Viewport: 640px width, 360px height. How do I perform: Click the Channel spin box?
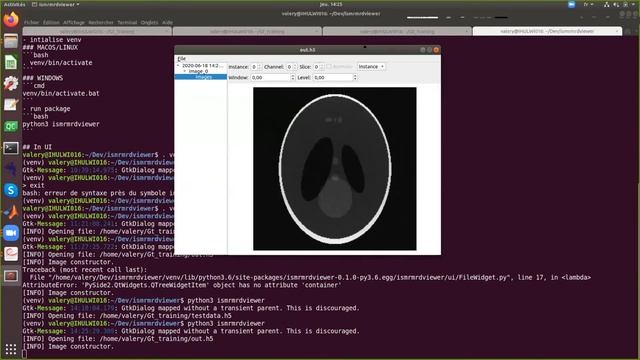click(x=291, y=67)
